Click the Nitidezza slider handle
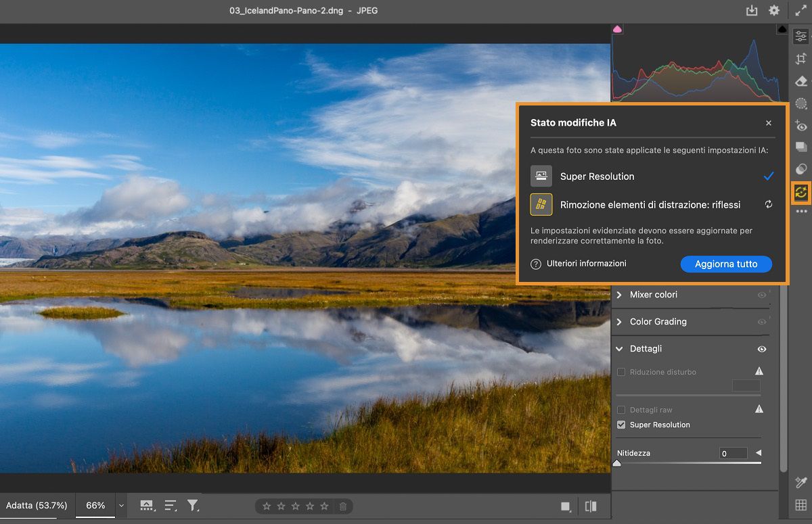The image size is (812, 524). pyautogui.click(x=616, y=463)
